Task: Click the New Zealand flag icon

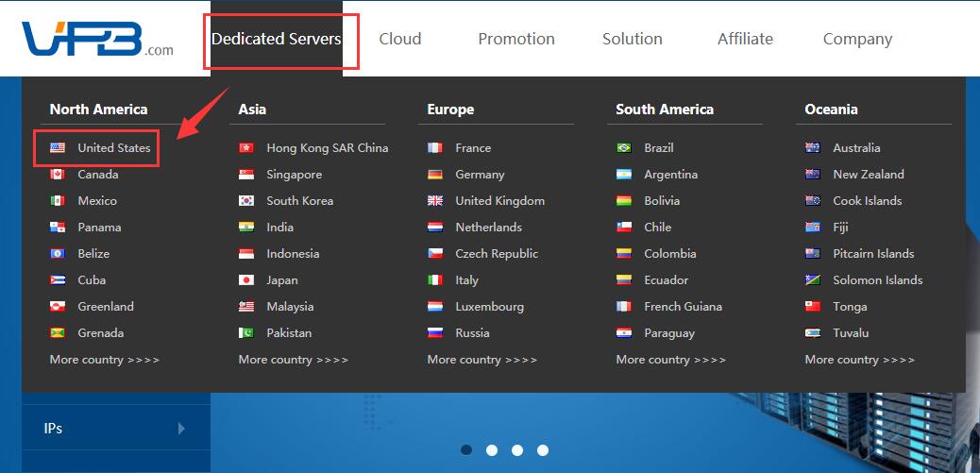Action: pyautogui.click(x=813, y=175)
